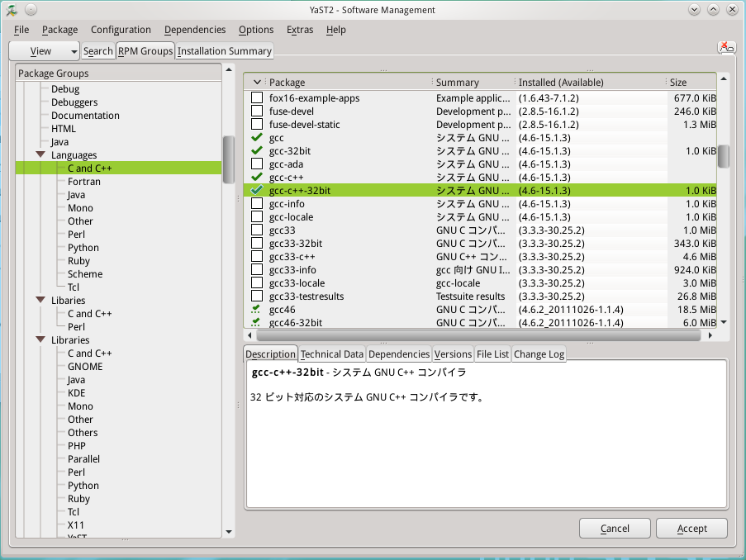Select the Python group under Languages

(83, 248)
